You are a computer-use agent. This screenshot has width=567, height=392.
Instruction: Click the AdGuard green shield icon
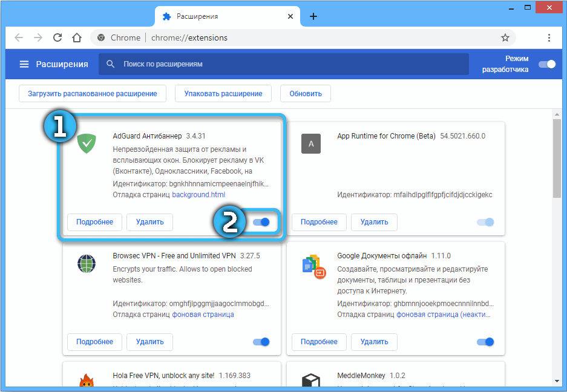88,143
